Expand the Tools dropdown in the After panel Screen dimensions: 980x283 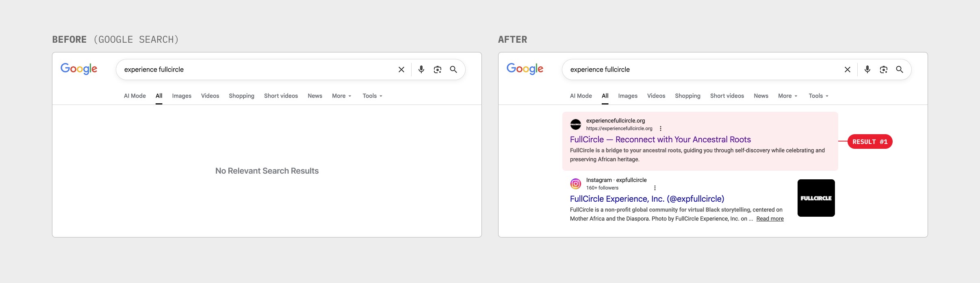tap(819, 96)
